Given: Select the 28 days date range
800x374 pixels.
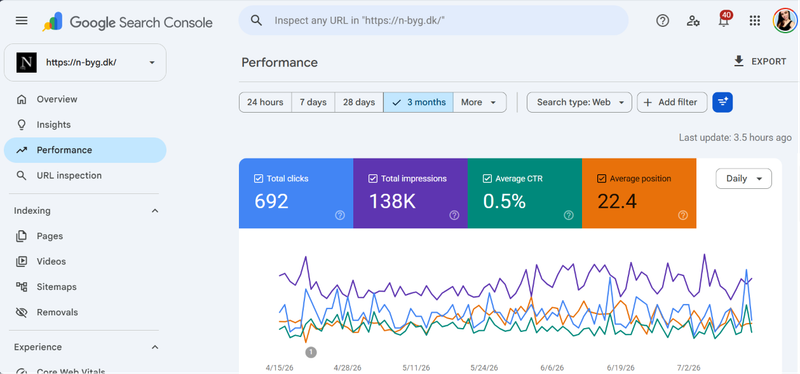Looking at the screenshot, I should click(x=359, y=102).
